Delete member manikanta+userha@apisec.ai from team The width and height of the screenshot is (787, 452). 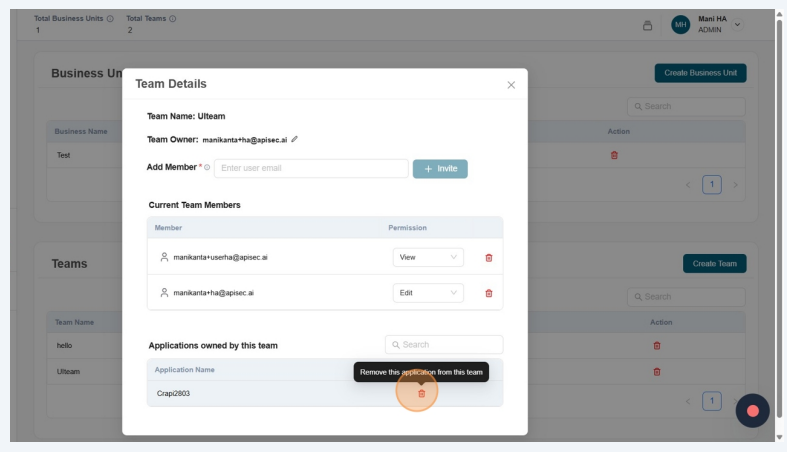click(x=489, y=257)
